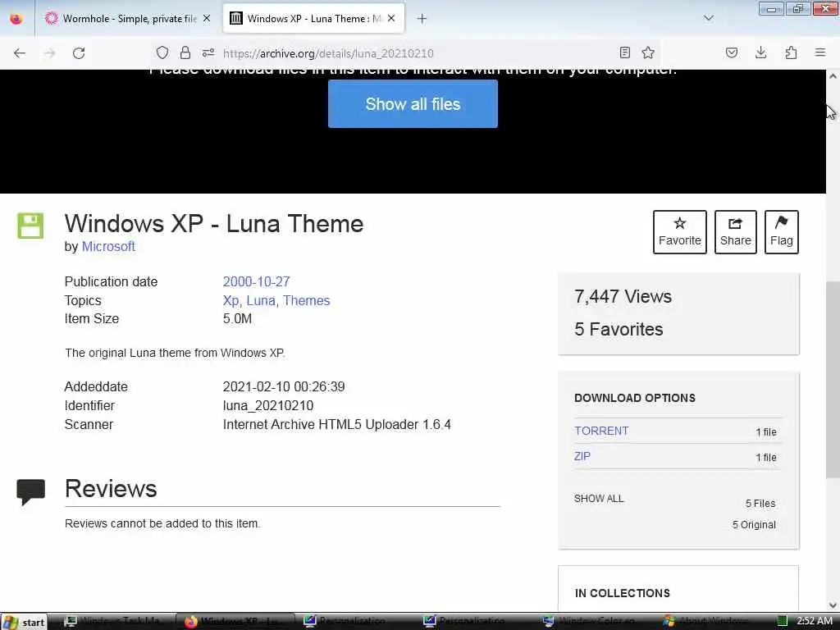Switch to Task Manager in the taskbar
The image size is (840, 630).
point(113,622)
